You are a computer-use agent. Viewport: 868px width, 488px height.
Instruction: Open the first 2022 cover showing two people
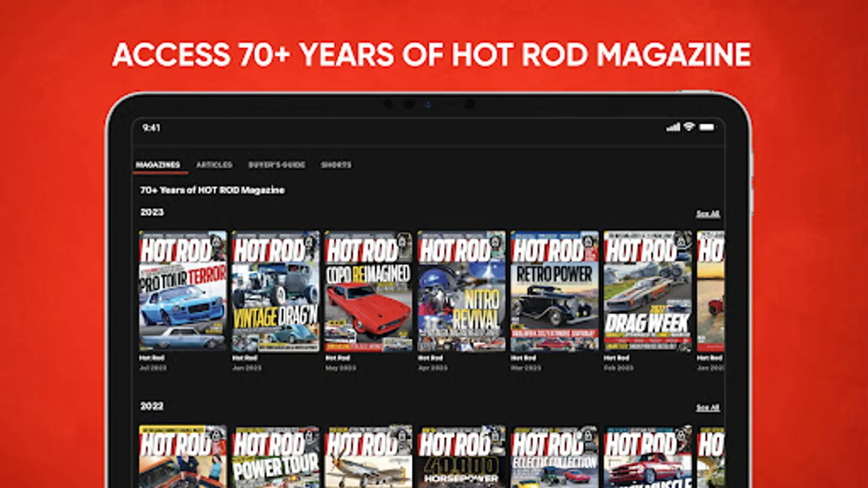tap(183, 457)
